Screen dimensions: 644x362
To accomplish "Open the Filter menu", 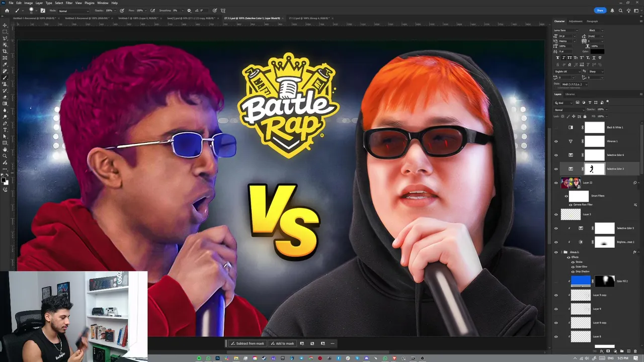I will click(x=69, y=3).
